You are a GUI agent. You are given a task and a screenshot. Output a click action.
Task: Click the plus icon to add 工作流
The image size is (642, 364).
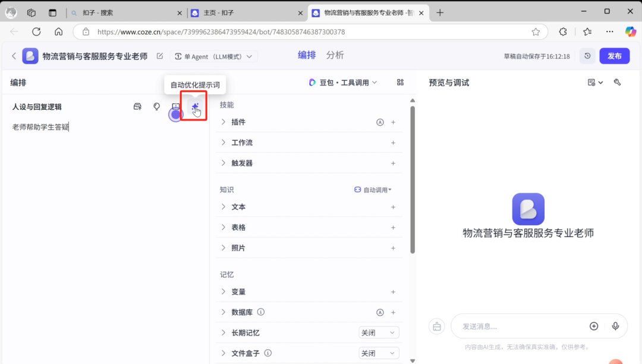click(x=393, y=143)
